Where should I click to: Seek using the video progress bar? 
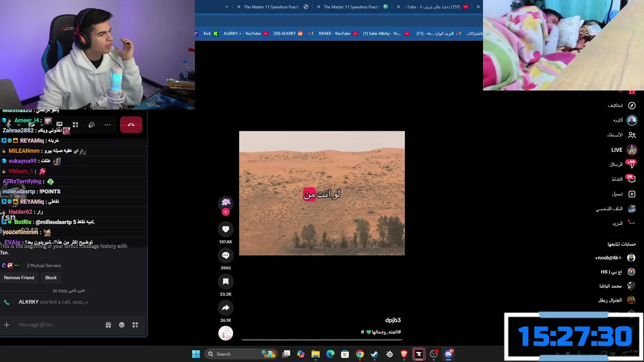[322, 339]
